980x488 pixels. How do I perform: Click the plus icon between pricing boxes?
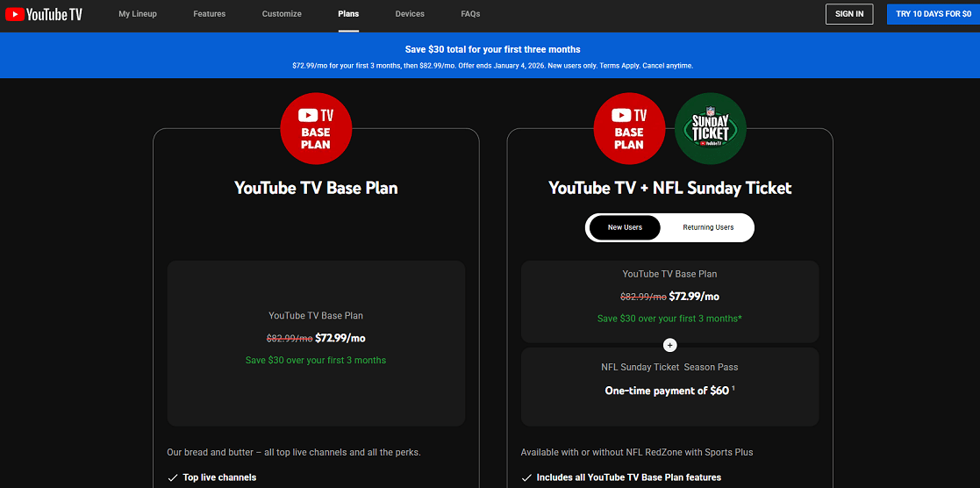670,345
